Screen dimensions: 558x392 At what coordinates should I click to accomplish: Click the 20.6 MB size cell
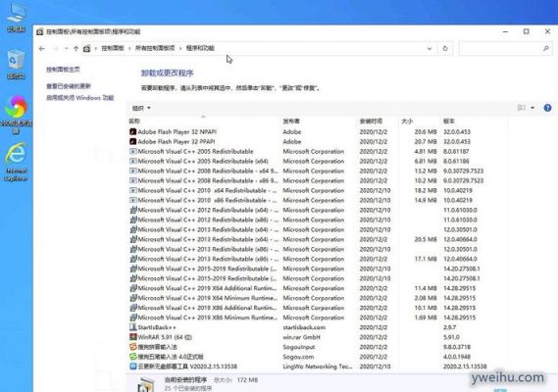pos(426,131)
